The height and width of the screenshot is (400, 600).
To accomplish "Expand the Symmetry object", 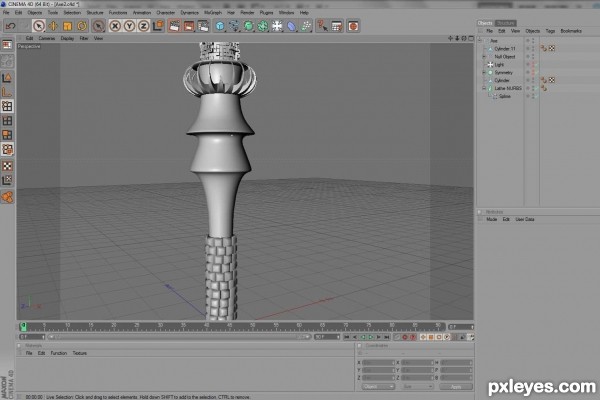I will [x=484, y=72].
